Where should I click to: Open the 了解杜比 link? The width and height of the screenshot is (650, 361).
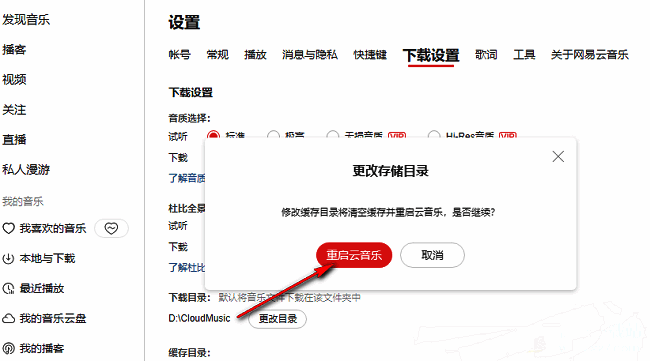pyautogui.click(x=187, y=267)
